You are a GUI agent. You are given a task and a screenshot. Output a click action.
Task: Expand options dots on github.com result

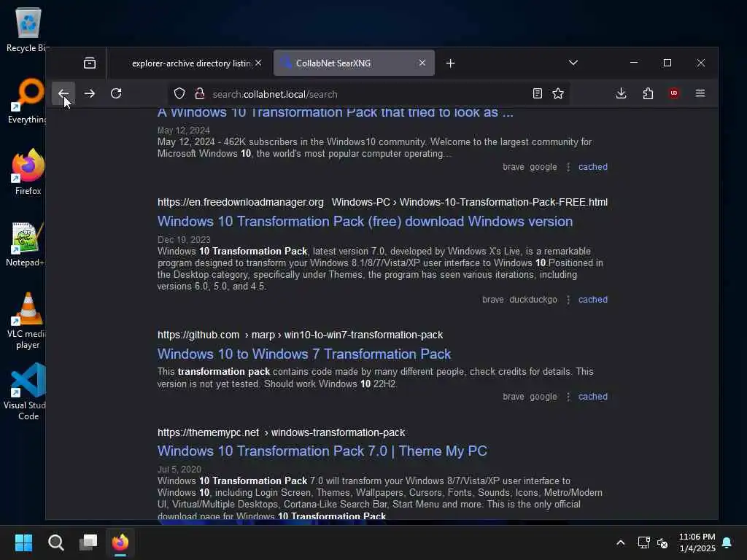click(568, 397)
